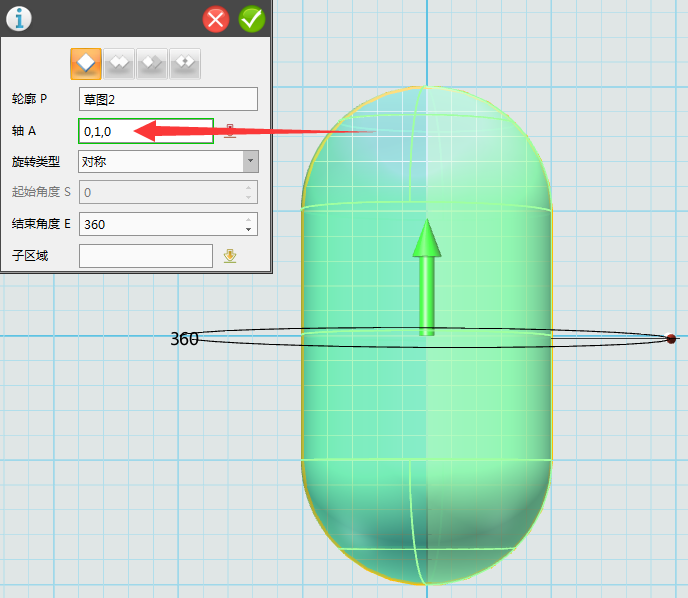688x598 pixels.
Task: Confirm the revolve with the green checkmark
Action: pyautogui.click(x=252, y=19)
